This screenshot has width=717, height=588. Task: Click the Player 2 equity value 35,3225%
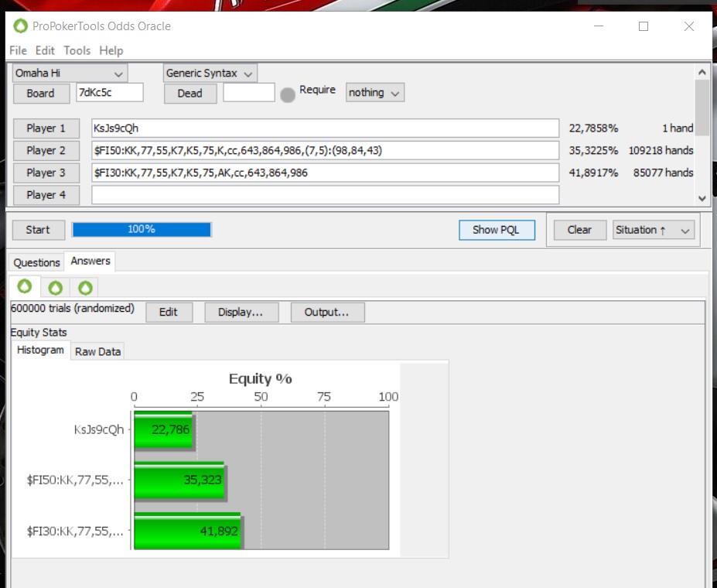point(593,150)
